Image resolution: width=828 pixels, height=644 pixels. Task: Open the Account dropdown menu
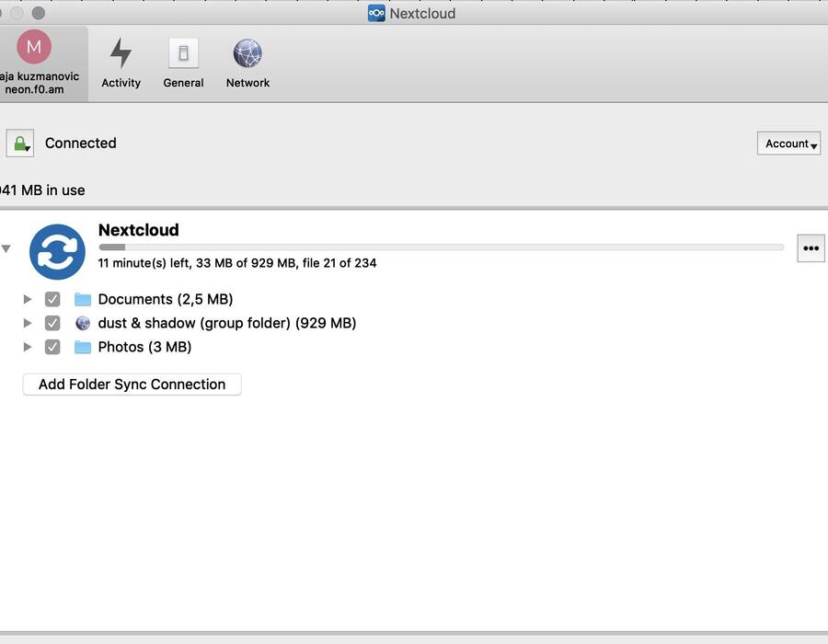(x=788, y=143)
